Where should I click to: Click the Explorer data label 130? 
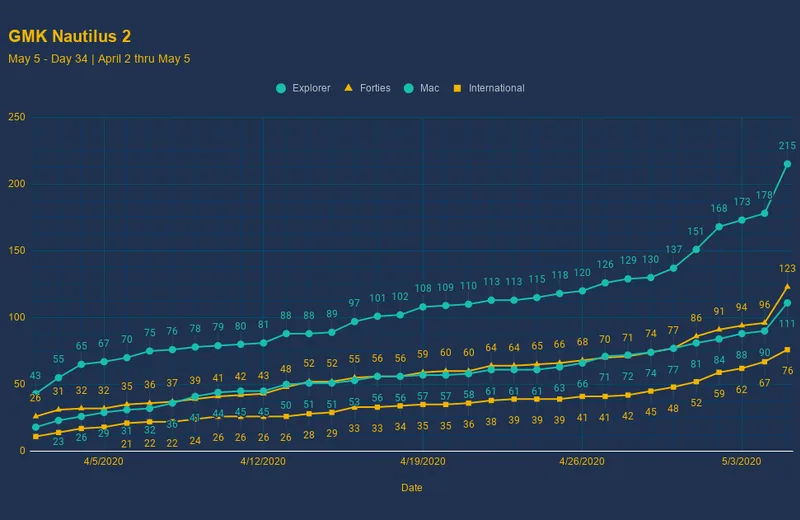(651, 259)
